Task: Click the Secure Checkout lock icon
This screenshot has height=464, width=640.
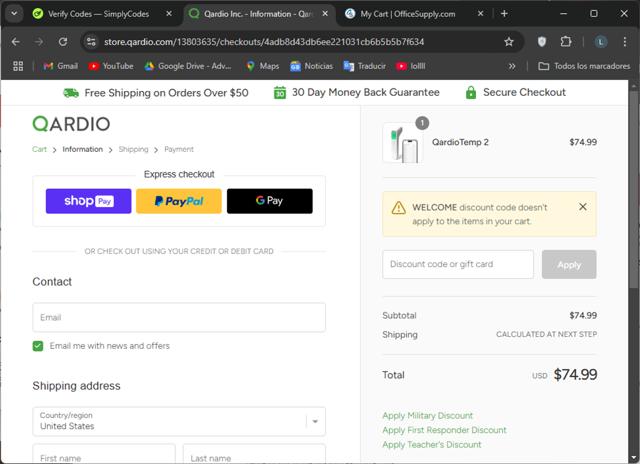Action: [471, 93]
